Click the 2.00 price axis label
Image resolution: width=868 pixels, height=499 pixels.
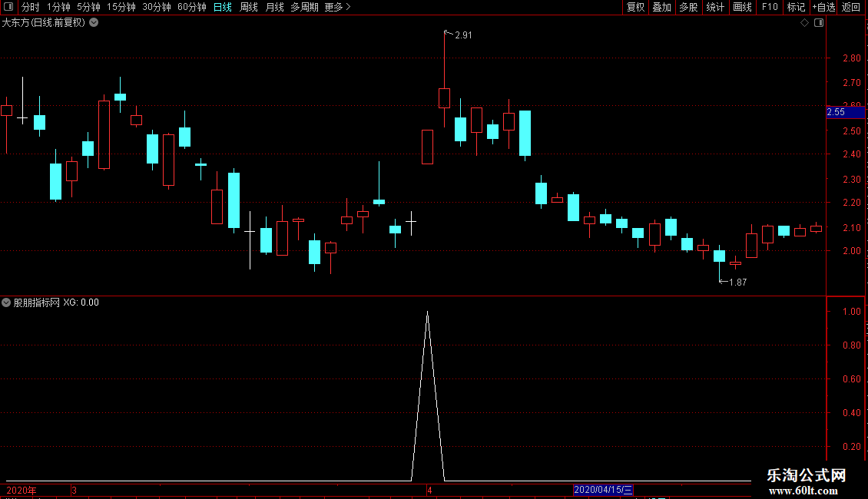coord(851,250)
